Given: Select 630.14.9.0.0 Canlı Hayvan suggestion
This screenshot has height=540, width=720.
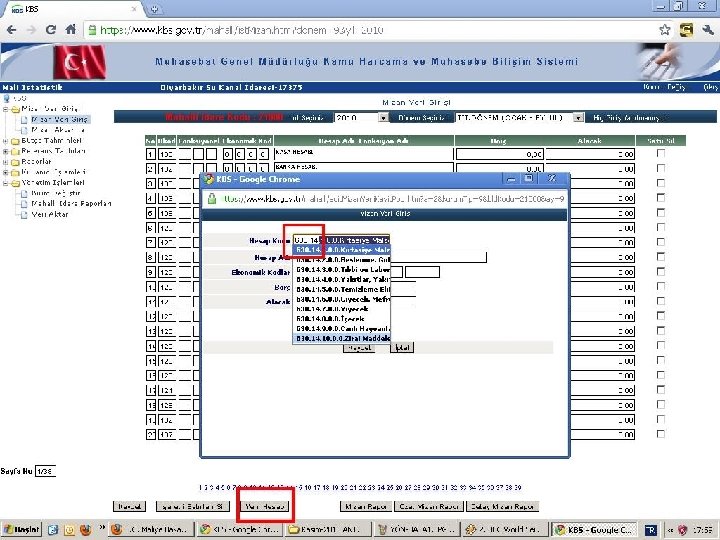Looking at the screenshot, I should [x=341, y=329].
